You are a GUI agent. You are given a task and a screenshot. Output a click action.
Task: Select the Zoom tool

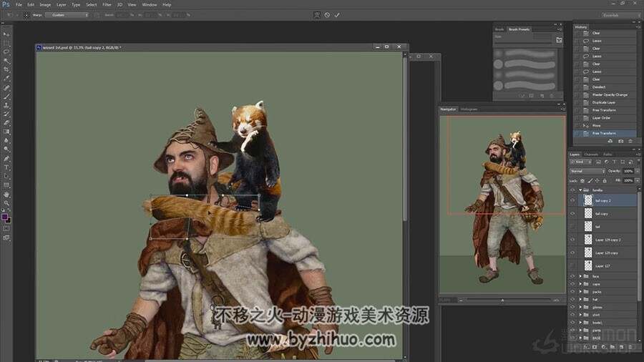click(6, 203)
